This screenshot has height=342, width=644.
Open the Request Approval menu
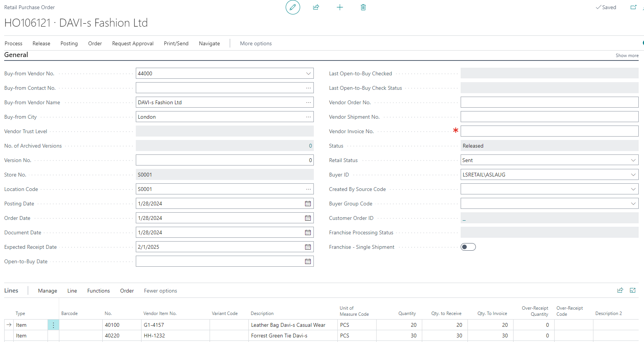[133, 43]
